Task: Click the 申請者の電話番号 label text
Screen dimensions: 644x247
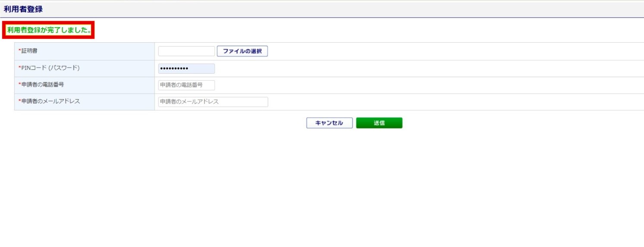Action: pyautogui.click(x=43, y=84)
